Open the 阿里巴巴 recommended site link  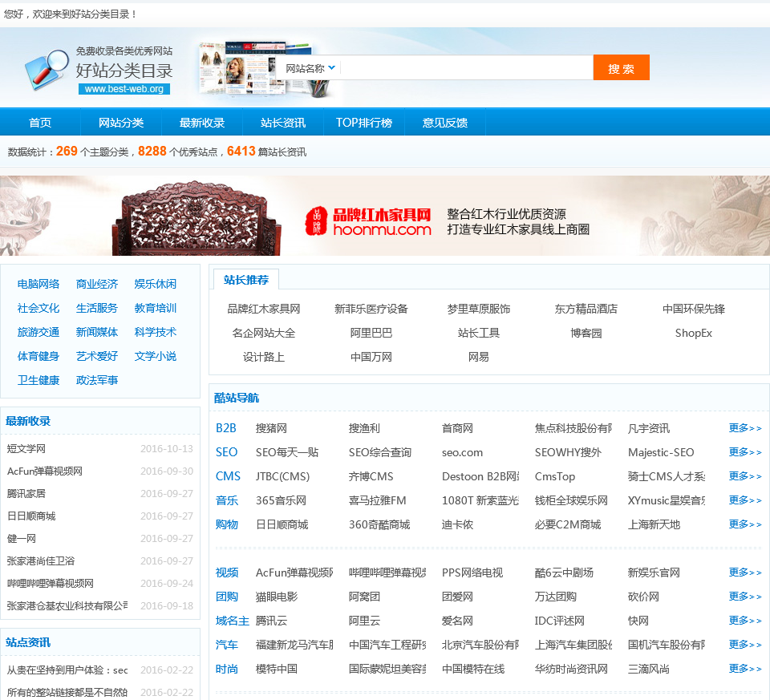pos(371,333)
